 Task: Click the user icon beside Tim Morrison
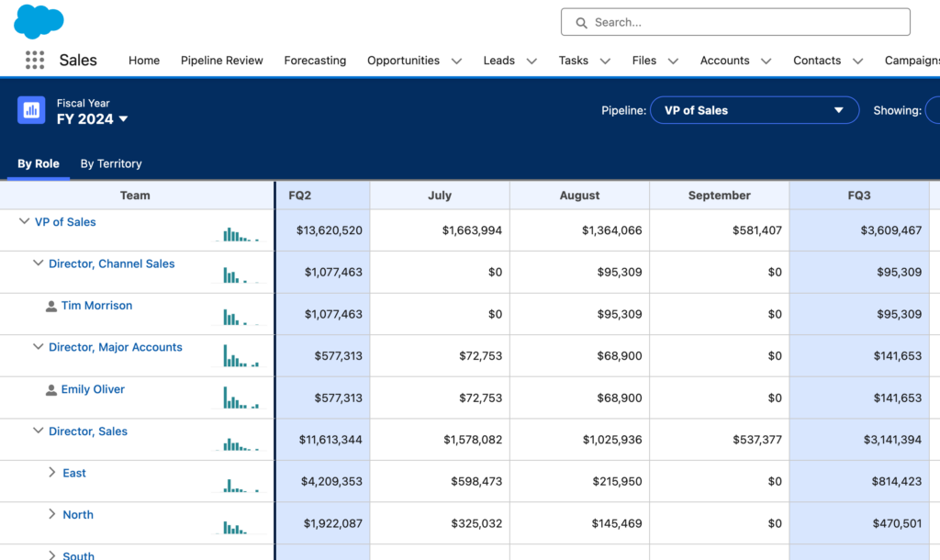[51, 305]
